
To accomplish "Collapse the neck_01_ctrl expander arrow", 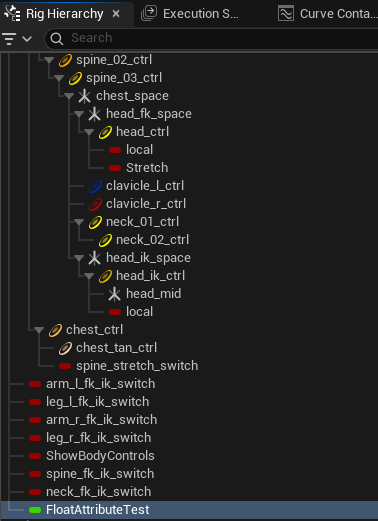I will (79, 222).
